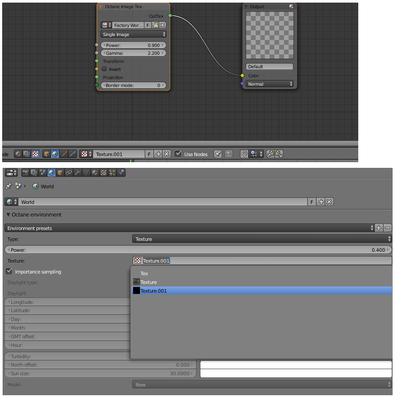Select world texture source globe icon
Viewport: 400px width, 400px height.
coord(55,154)
